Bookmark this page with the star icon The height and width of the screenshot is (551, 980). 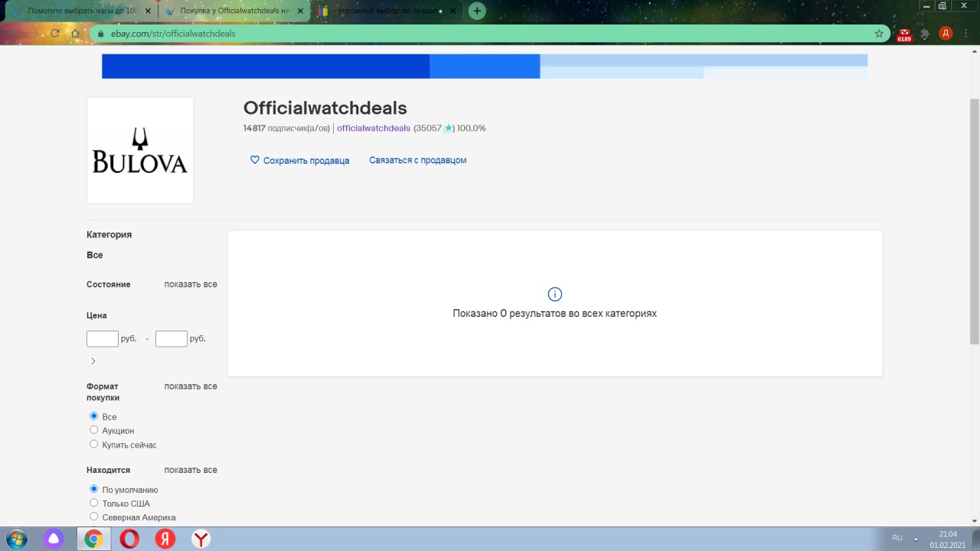pos(879,34)
